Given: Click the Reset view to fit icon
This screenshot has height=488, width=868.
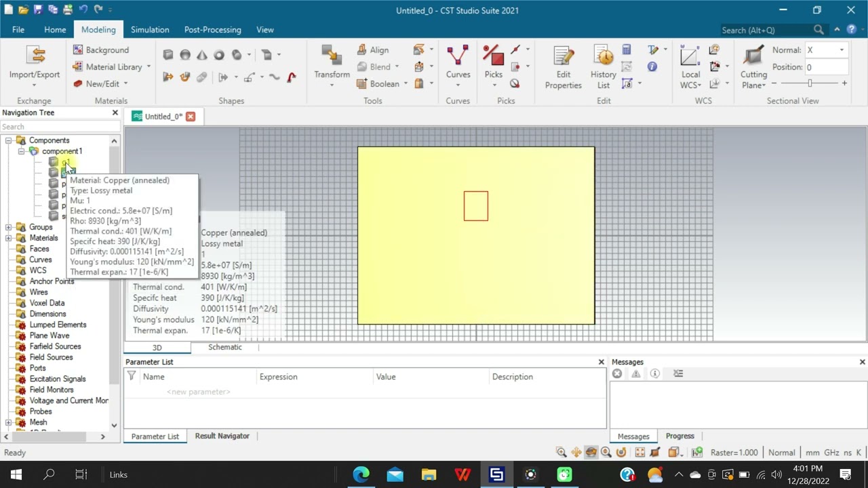Looking at the screenshot, I should [x=639, y=452].
